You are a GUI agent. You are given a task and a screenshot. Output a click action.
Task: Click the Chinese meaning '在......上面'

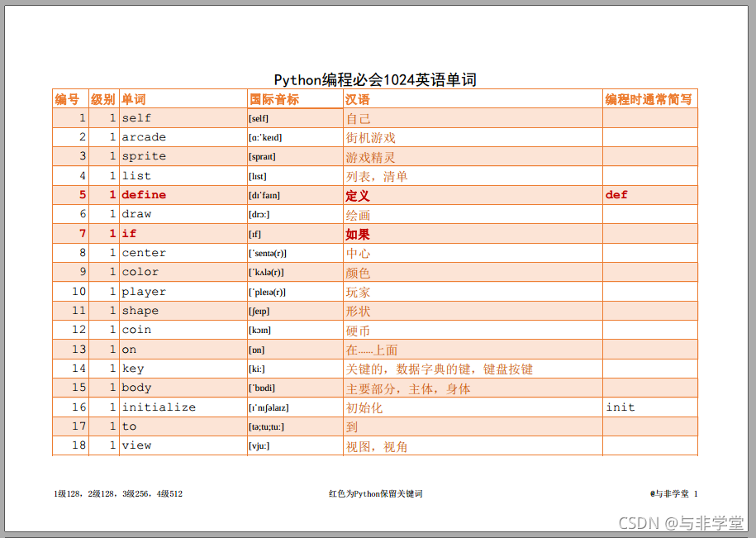372,350
